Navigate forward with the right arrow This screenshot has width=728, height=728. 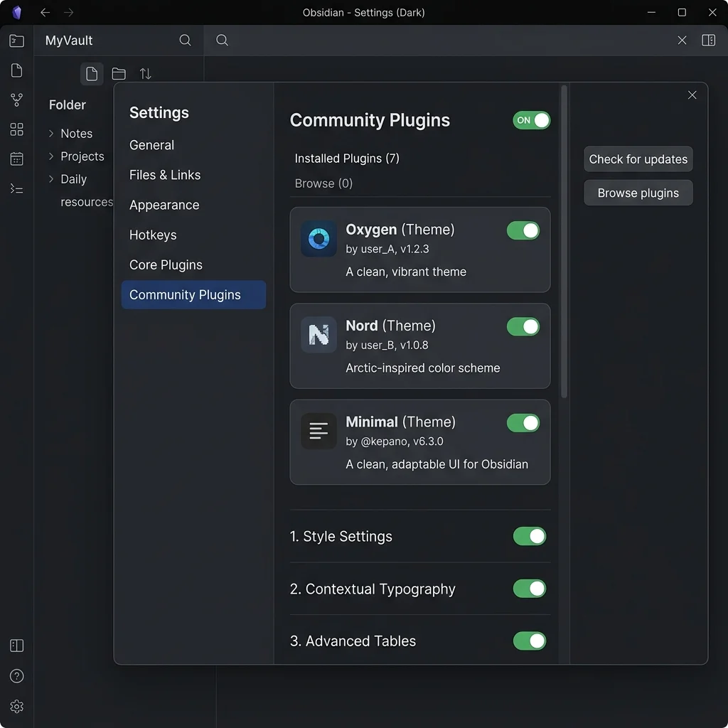69,13
